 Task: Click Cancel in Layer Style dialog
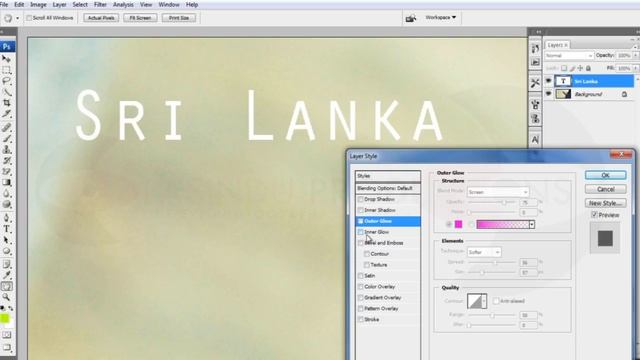click(605, 189)
